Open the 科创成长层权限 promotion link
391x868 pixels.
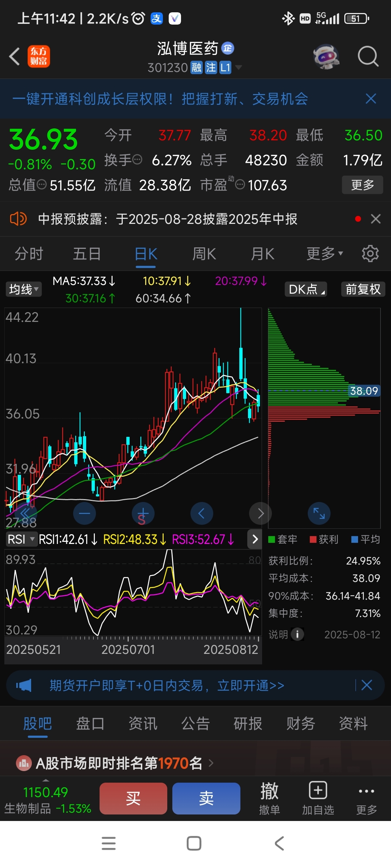160,99
